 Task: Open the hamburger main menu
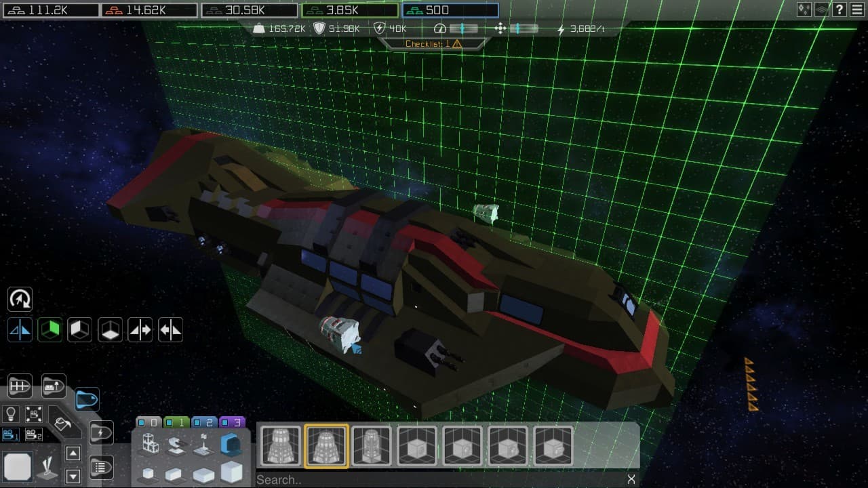coord(858,9)
